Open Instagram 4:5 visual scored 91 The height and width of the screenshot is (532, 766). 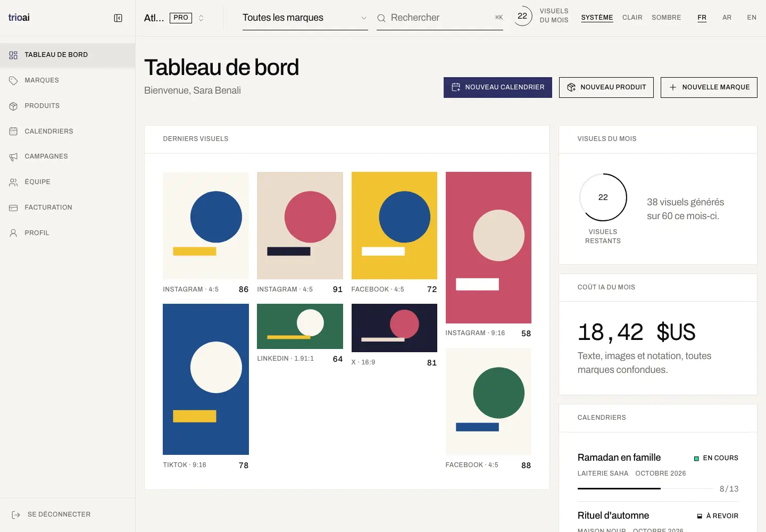(x=300, y=226)
